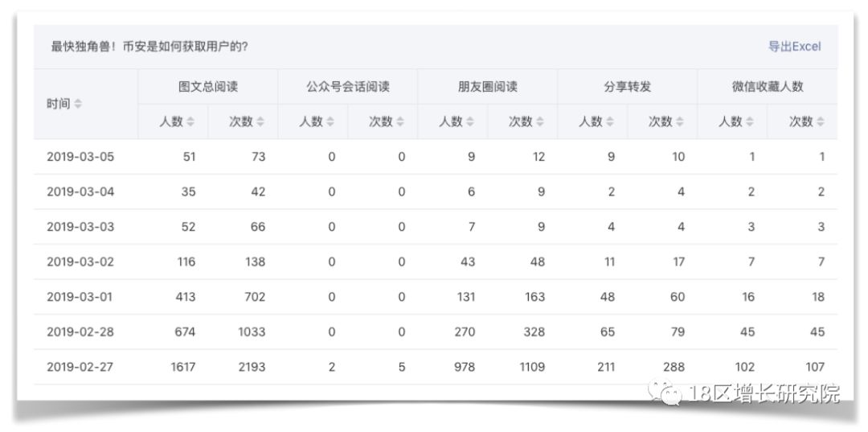Screen dimensions: 868x432
Task: Click moments readers value 270
Action: pyautogui.click(x=465, y=331)
